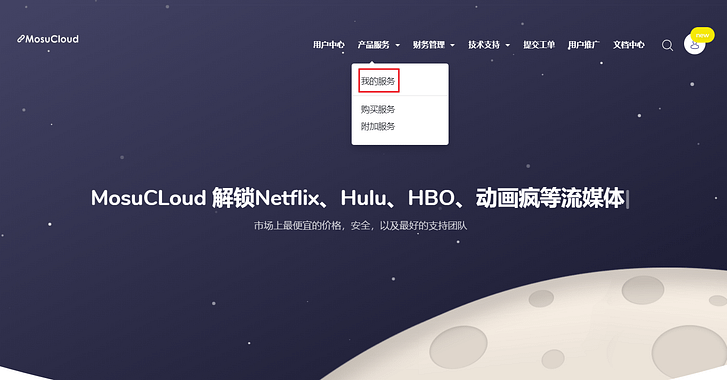This screenshot has width=727, height=380.
Task: Click the MosuCloud logo
Action: click(x=48, y=39)
